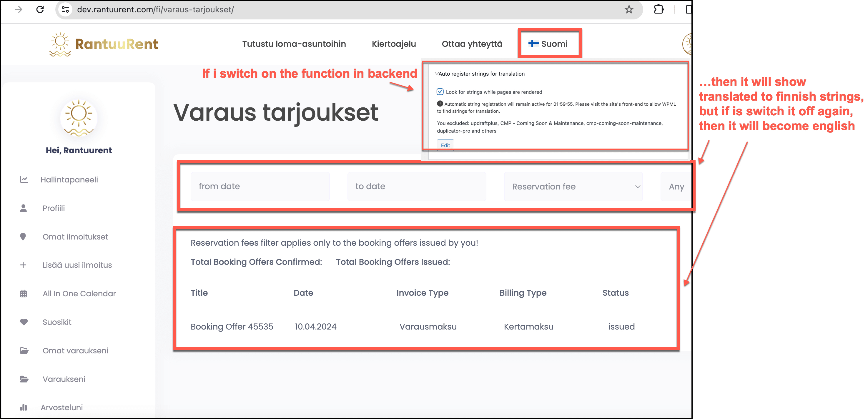The image size is (868, 419).
Task: Open the Reservation fee dropdown
Action: 573,187
